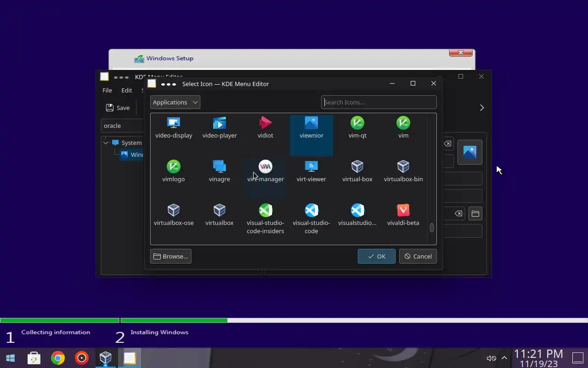Switch to the KDE Menu Editor taskbar entry
This screenshot has width=588, height=368.
pyautogui.click(x=130, y=358)
